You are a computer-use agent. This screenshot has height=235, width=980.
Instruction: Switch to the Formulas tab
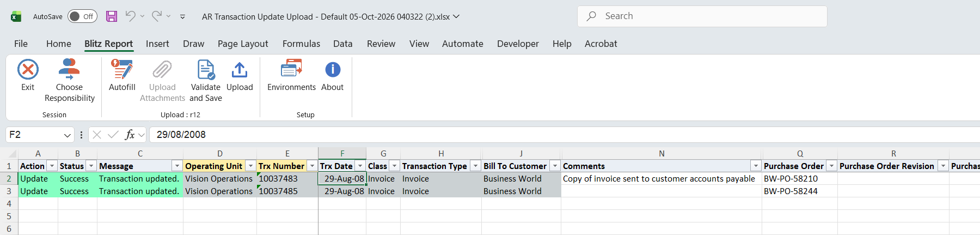pyautogui.click(x=301, y=44)
